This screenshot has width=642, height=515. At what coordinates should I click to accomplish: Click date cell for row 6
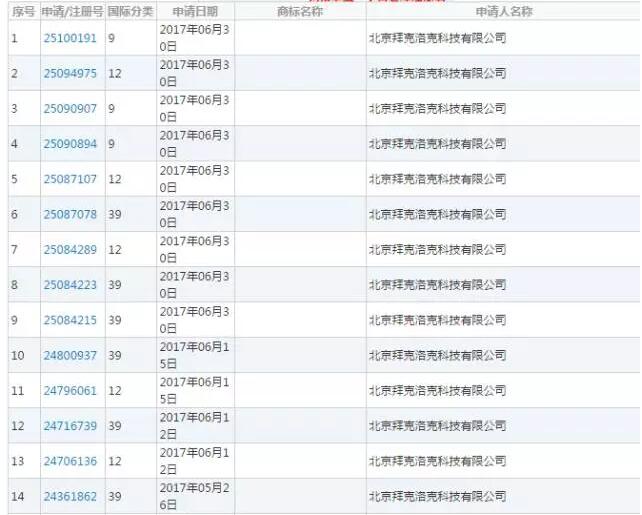tap(194, 214)
